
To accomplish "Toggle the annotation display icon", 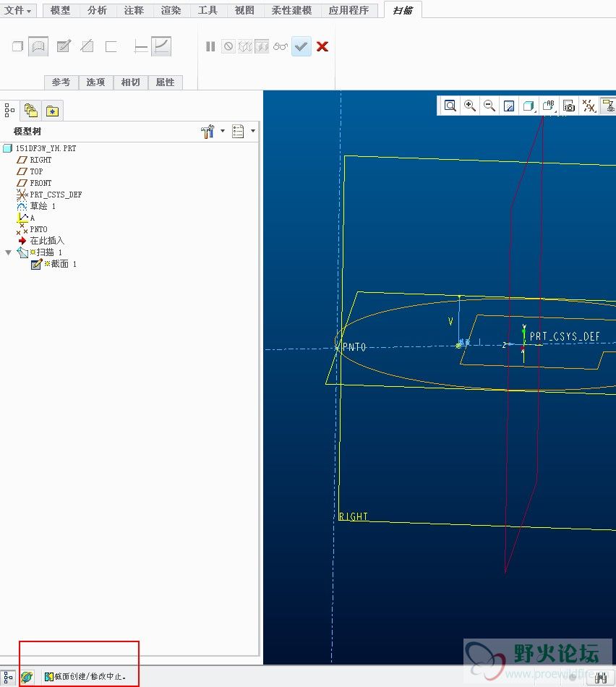I will [608, 106].
